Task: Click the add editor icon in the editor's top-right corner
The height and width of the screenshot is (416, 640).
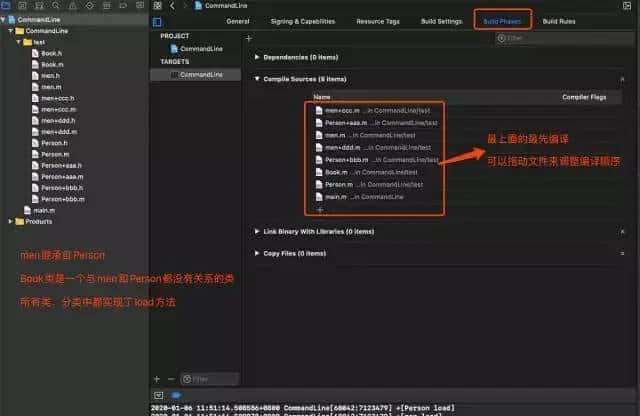Action: click(x=627, y=5)
